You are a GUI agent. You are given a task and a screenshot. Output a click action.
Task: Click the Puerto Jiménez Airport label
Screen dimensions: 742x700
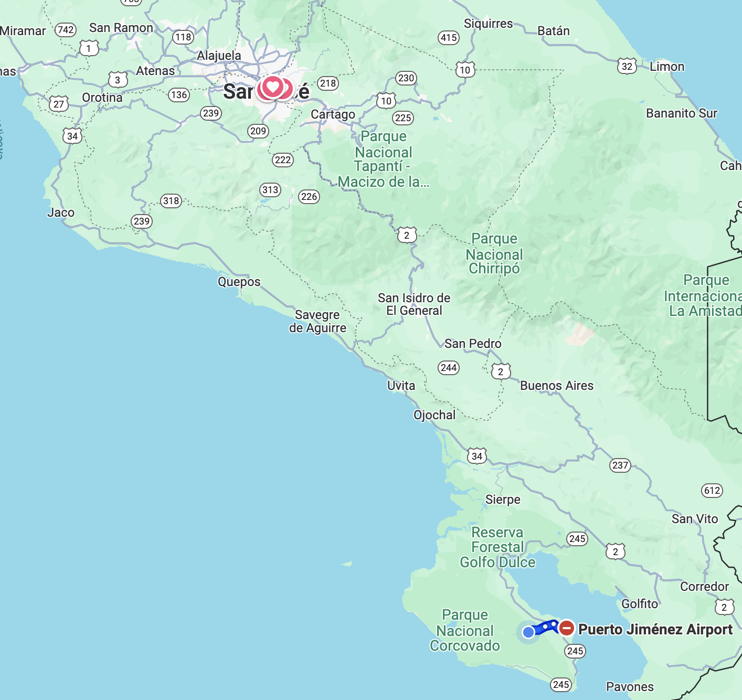click(x=655, y=629)
